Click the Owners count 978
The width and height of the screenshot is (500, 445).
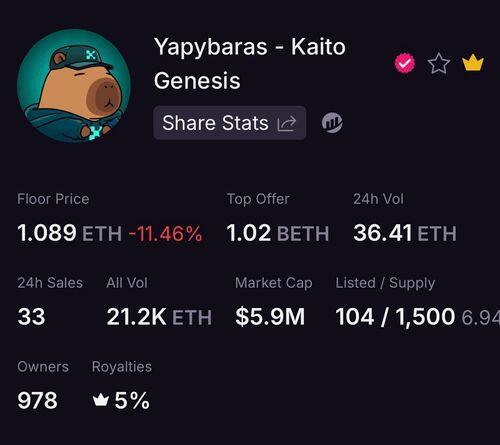click(37, 400)
